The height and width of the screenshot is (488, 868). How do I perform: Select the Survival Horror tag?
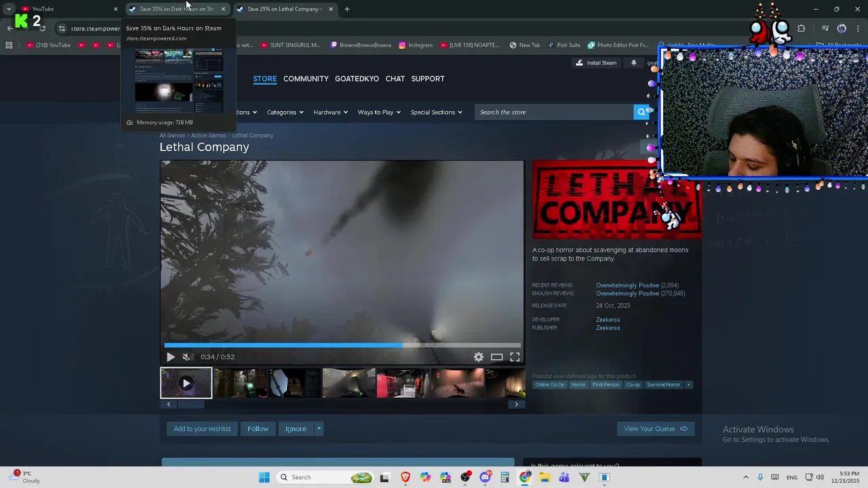click(x=663, y=385)
